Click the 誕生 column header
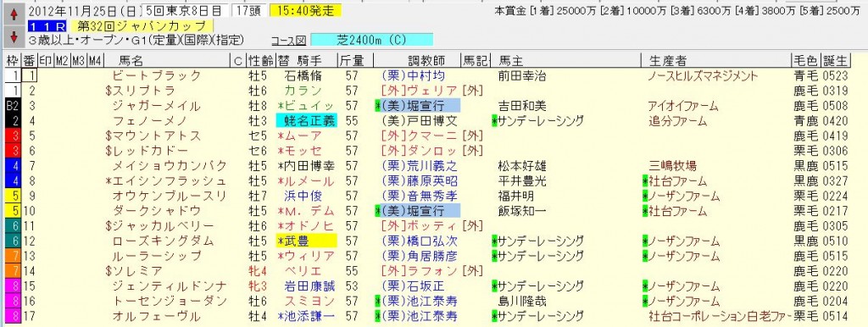The width and height of the screenshot is (868, 327). tap(835, 60)
